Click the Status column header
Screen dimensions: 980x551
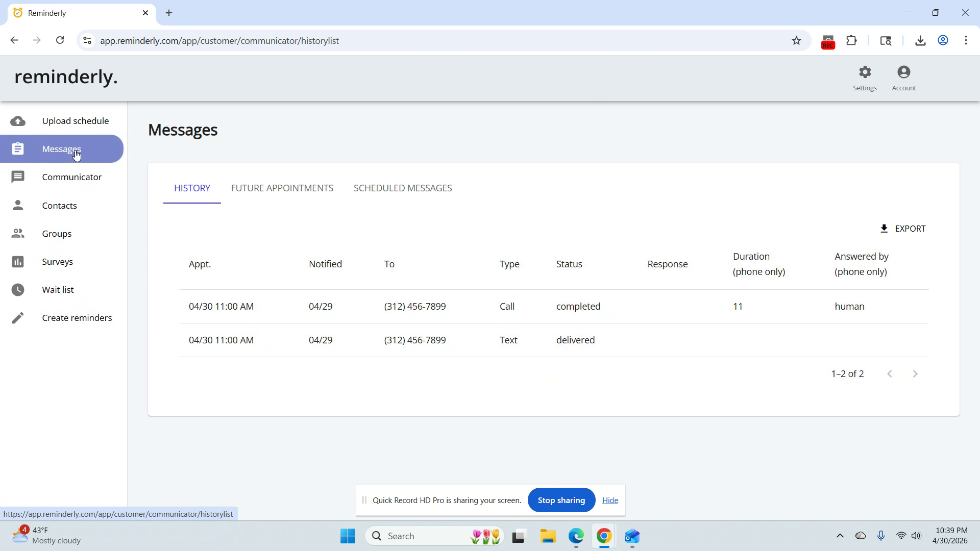coord(569,264)
